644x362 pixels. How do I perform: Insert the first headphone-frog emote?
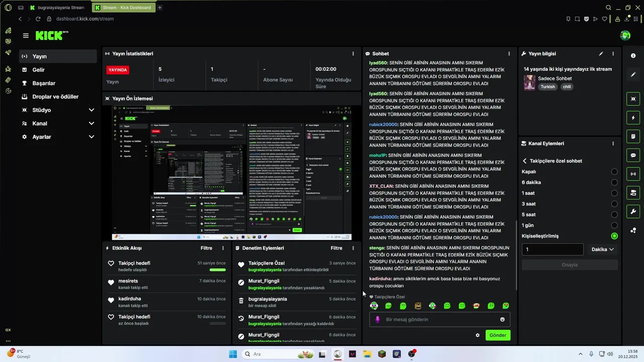point(374,306)
